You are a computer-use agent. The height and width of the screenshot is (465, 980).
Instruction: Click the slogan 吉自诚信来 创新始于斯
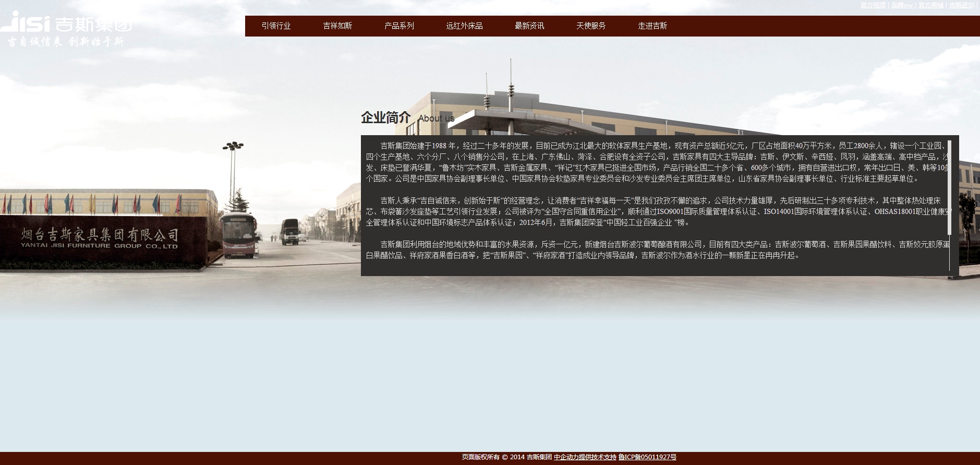coord(66,42)
